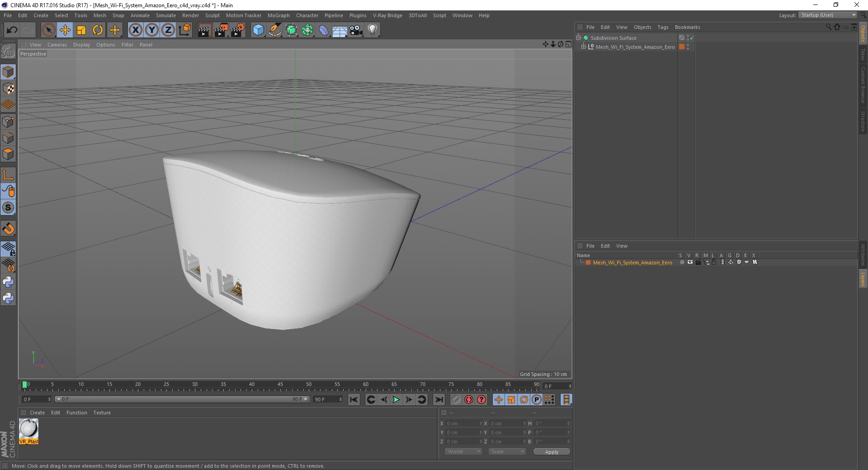Open viewport Cameras menu
868x470 pixels.
(x=57, y=45)
